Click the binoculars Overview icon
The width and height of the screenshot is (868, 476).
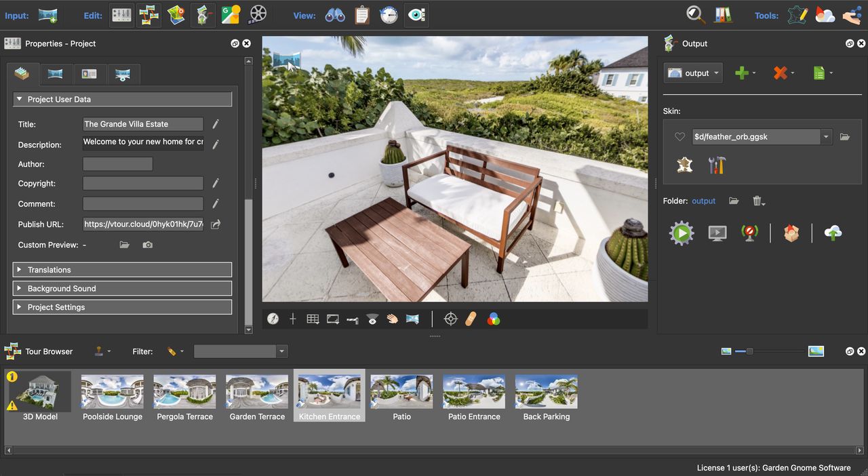[x=335, y=15]
